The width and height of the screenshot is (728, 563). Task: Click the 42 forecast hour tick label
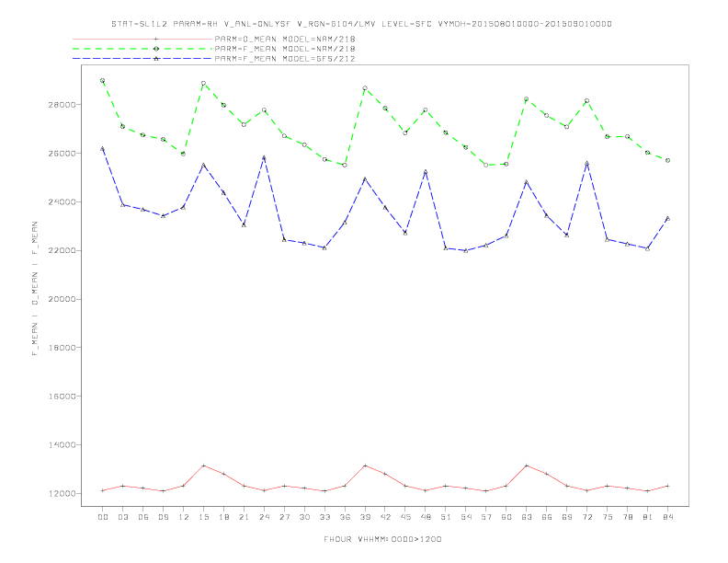[x=385, y=517]
